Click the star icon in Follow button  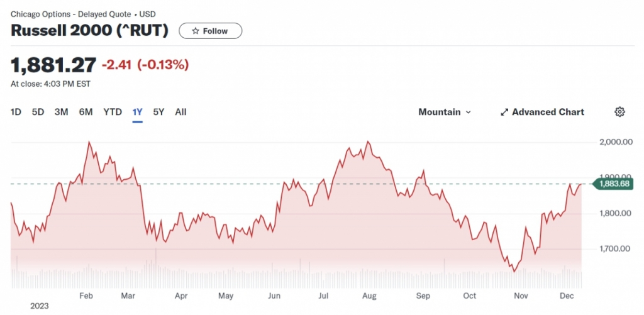click(x=196, y=31)
